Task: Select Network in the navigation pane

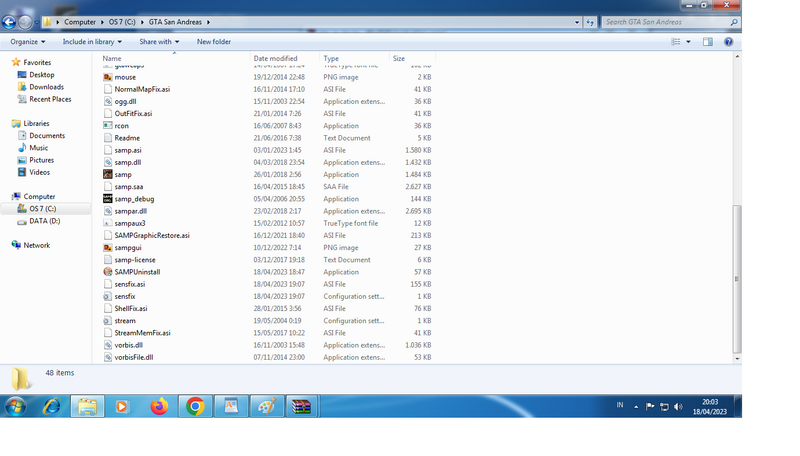Action: (x=37, y=245)
